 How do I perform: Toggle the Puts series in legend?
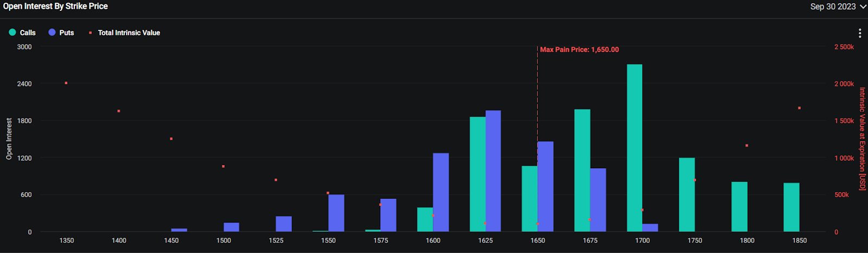[61, 33]
